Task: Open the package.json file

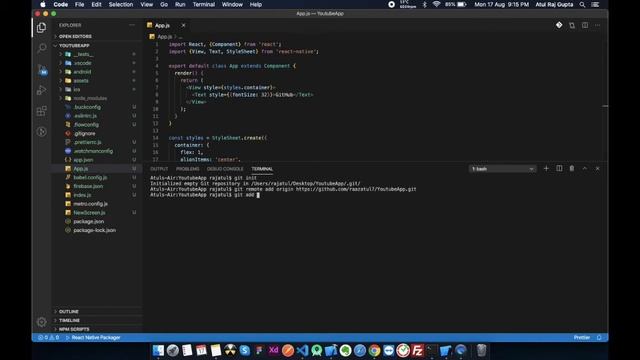Action: tap(89, 222)
